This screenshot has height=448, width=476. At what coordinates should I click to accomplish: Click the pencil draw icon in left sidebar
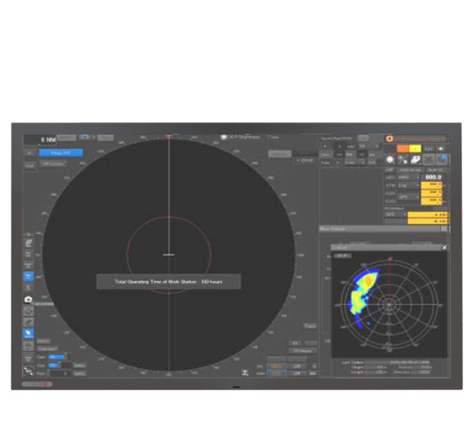click(x=28, y=322)
